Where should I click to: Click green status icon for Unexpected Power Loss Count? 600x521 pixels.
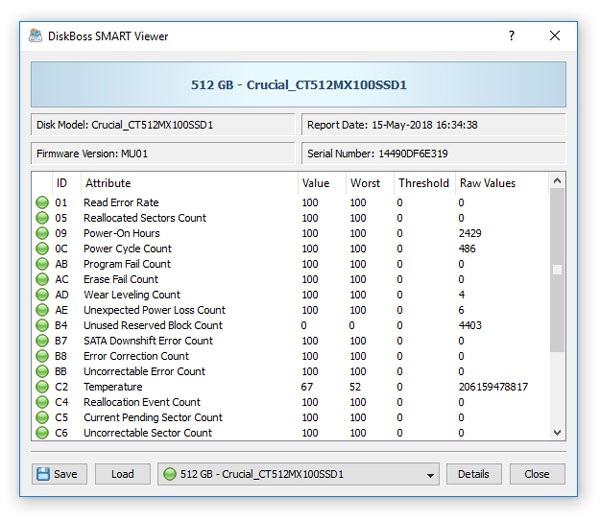(x=42, y=310)
